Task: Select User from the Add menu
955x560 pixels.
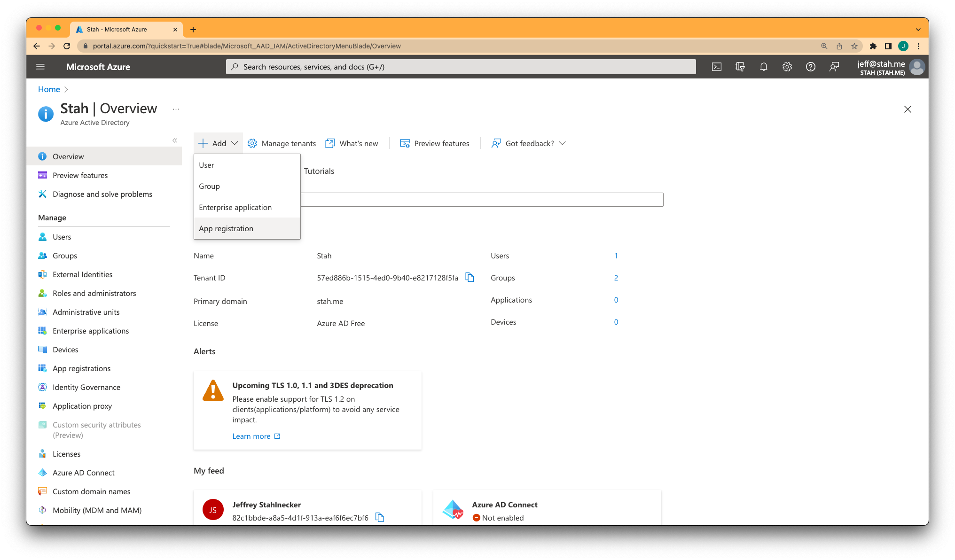Action: pyautogui.click(x=207, y=164)
